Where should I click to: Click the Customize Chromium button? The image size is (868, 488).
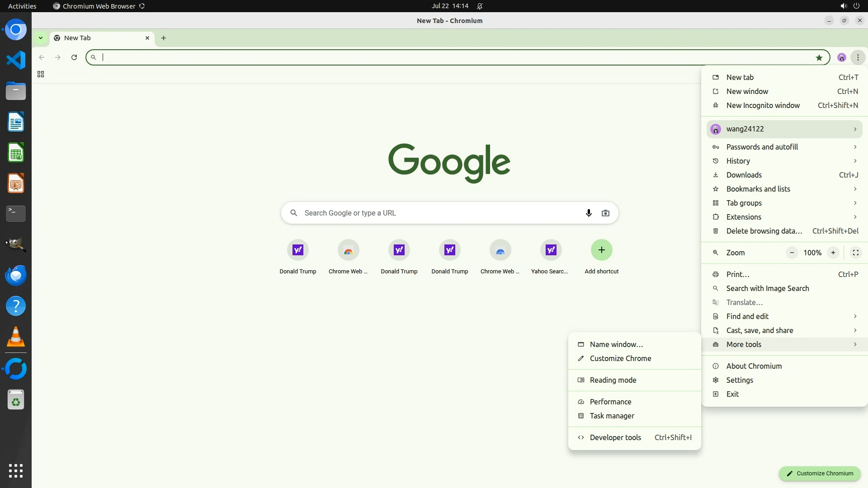819,473
